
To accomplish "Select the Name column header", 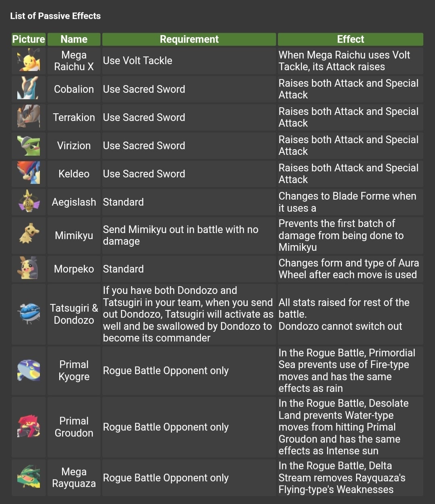I will point(74,39).
